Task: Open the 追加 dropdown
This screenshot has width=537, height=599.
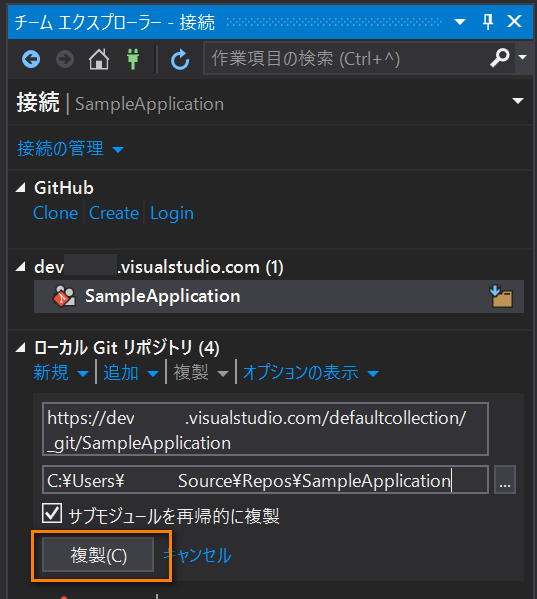Action: pos(131,372)
